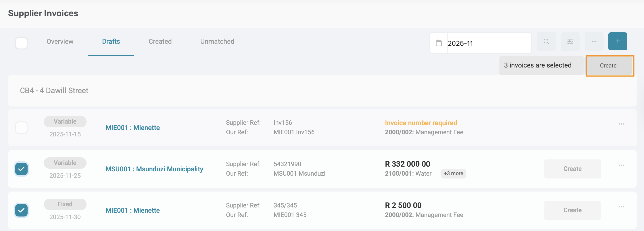Screen dimensions: 644x231
Task: Expand the '+3 more' account badge
Action: [x=453, y=173]
